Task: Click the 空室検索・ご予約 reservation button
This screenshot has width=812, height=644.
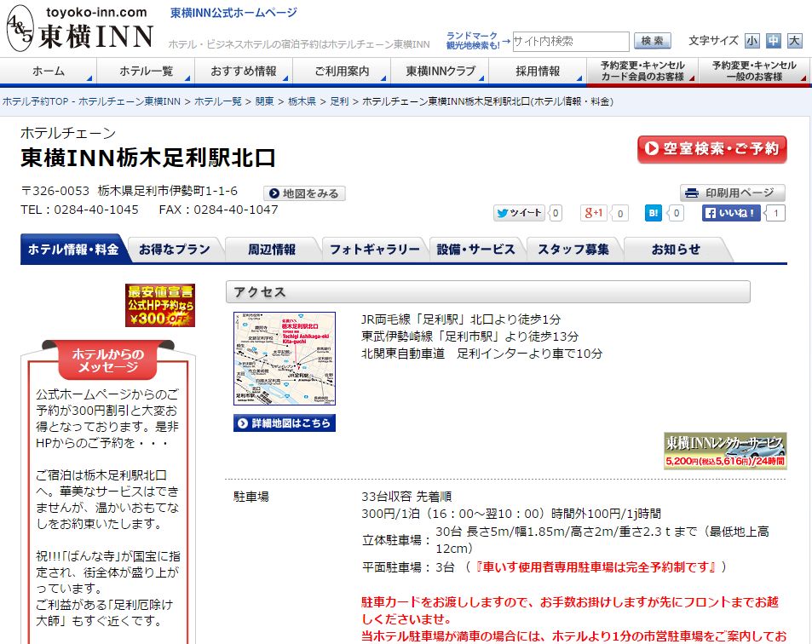Action: [x=712, y=149]
